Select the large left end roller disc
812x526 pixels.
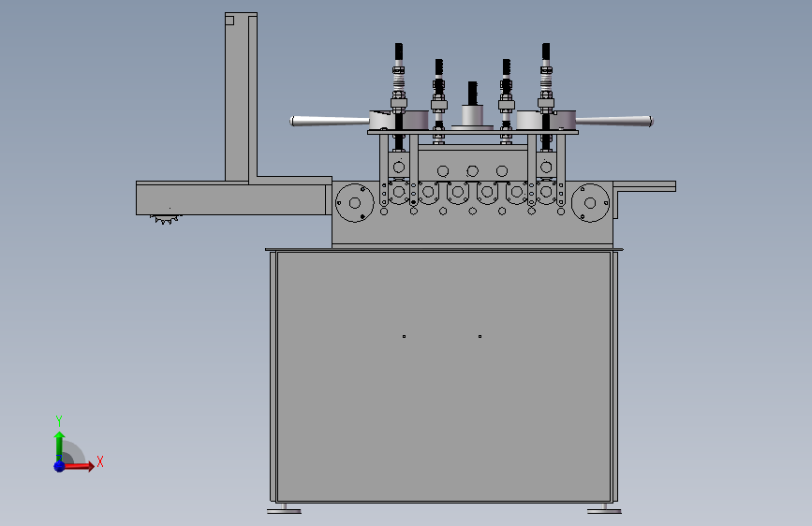point(355,203)
